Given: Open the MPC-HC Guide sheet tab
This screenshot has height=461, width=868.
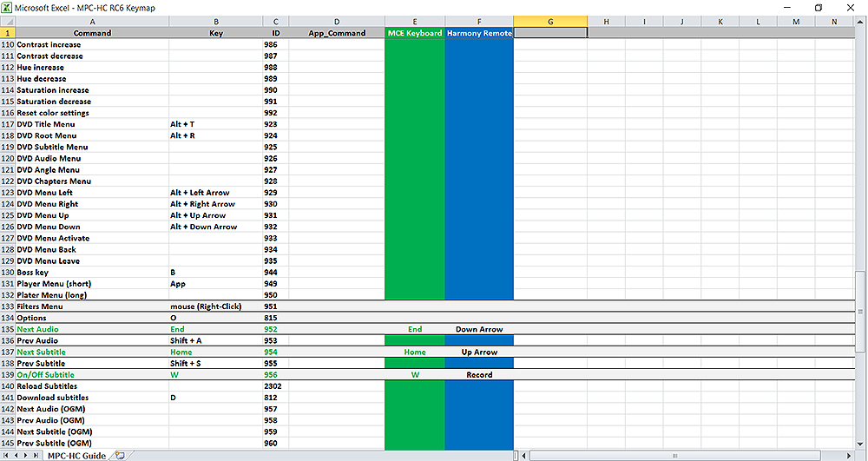Looking at the screenshot, I should [x=76, y=456].
